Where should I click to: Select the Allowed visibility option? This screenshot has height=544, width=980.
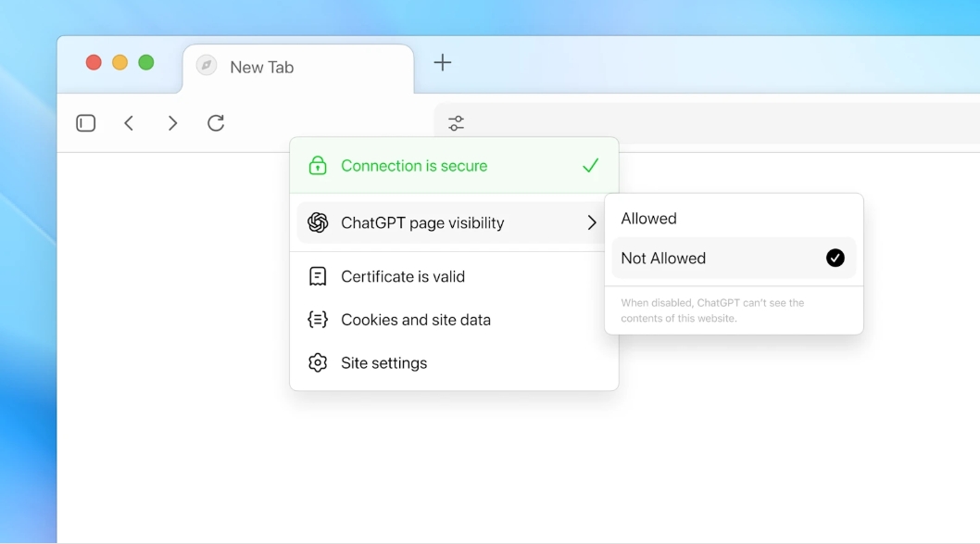click(x=734, y=218)
